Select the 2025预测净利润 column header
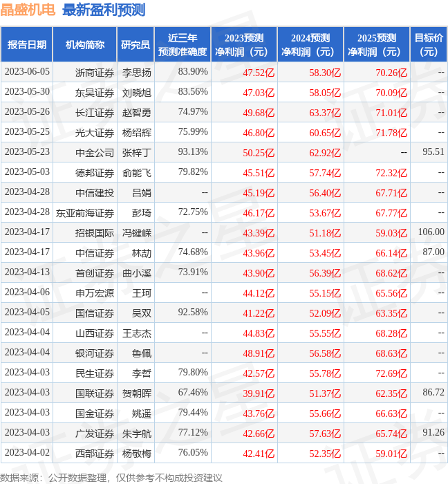The width and height of the screenshot is (448, 484). point(377,44)
